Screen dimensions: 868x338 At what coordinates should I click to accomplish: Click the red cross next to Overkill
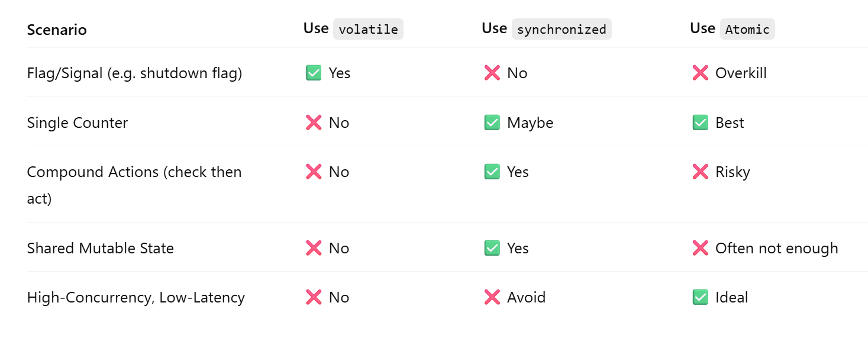coord(700,73)
